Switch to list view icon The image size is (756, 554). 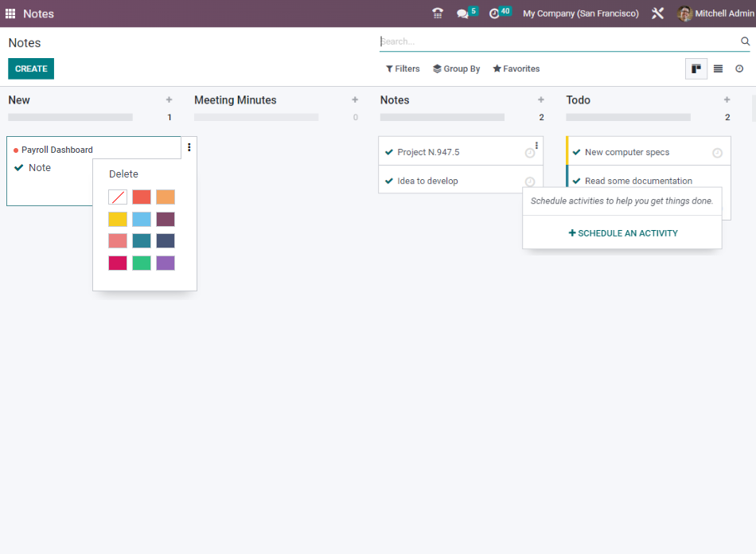[718, 69]
